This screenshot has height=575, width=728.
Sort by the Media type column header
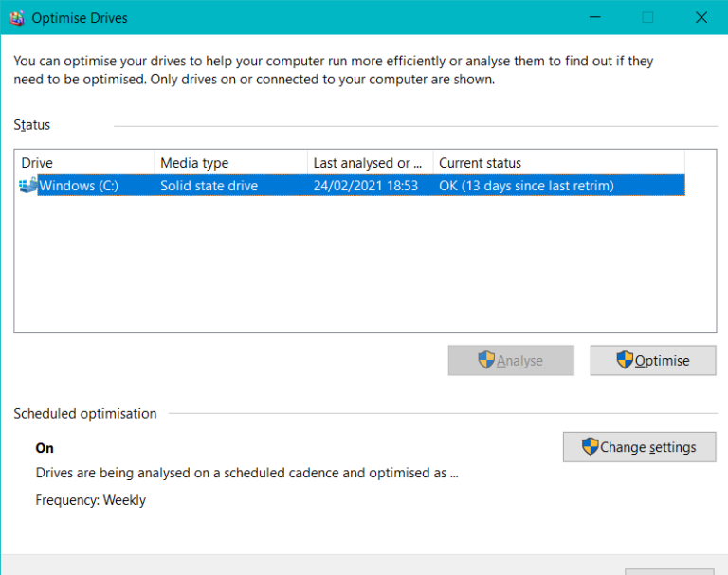(230, 163)
